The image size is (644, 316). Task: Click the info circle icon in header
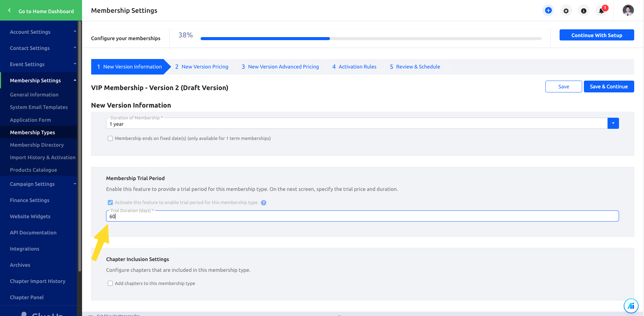pos(584,11)
